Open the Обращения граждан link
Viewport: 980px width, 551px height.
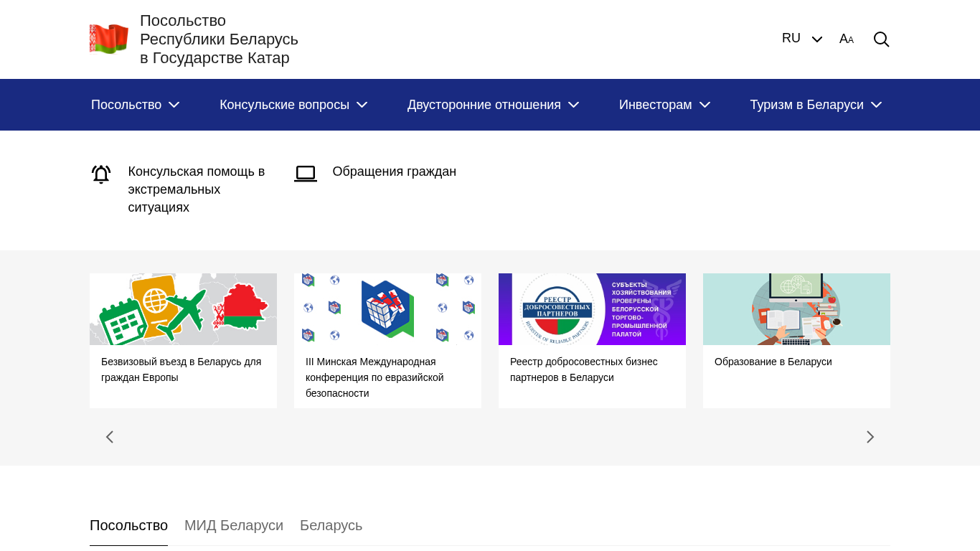click(x=394, y=171)
